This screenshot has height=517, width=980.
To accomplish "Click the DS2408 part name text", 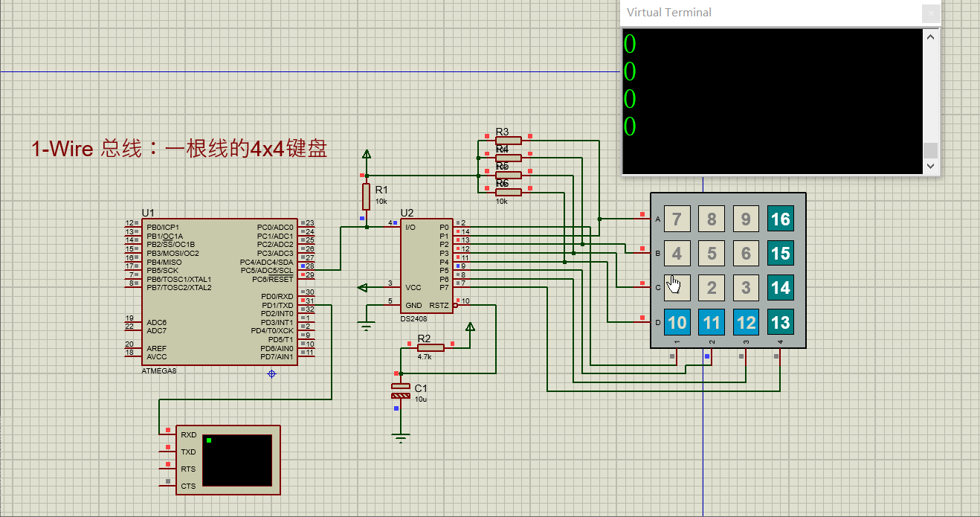I will coord(413,318).
